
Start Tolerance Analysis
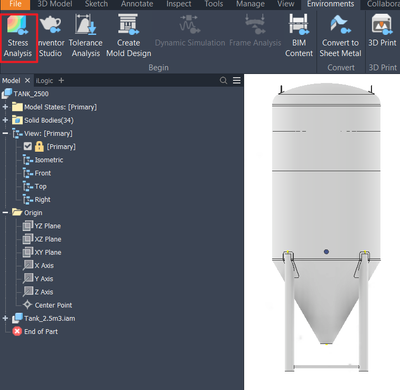(86, 37)
